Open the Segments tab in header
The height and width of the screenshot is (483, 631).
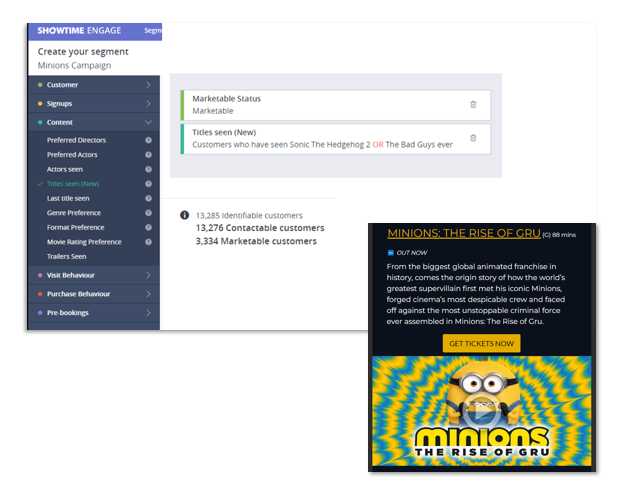click(153, 31)
